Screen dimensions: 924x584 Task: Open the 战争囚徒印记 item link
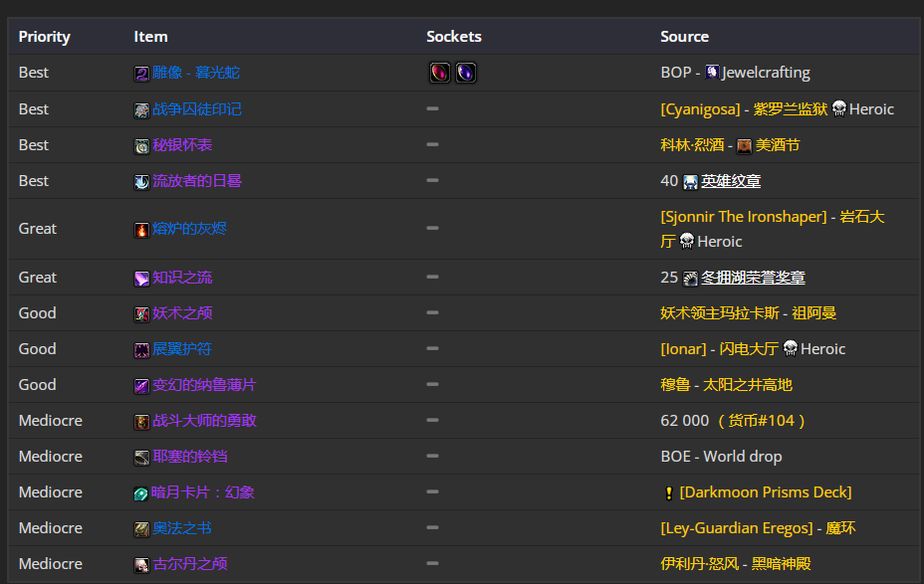(197, 109)
